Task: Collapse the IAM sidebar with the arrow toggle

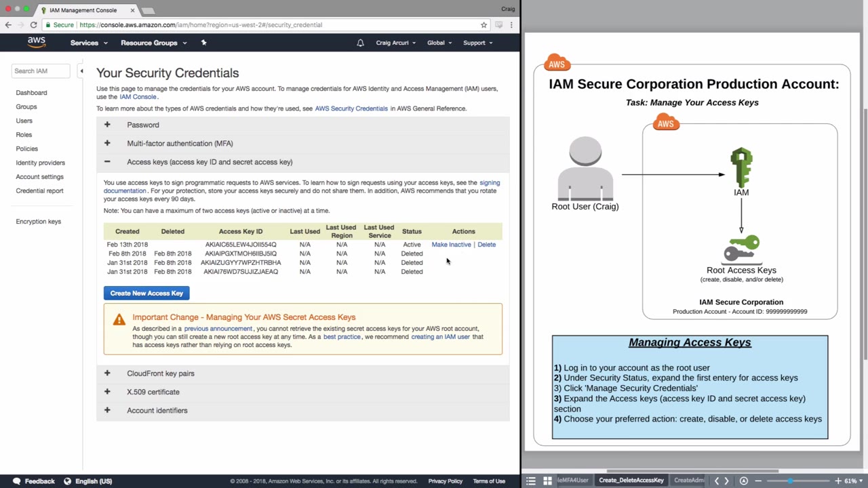Action: point(81,71)
